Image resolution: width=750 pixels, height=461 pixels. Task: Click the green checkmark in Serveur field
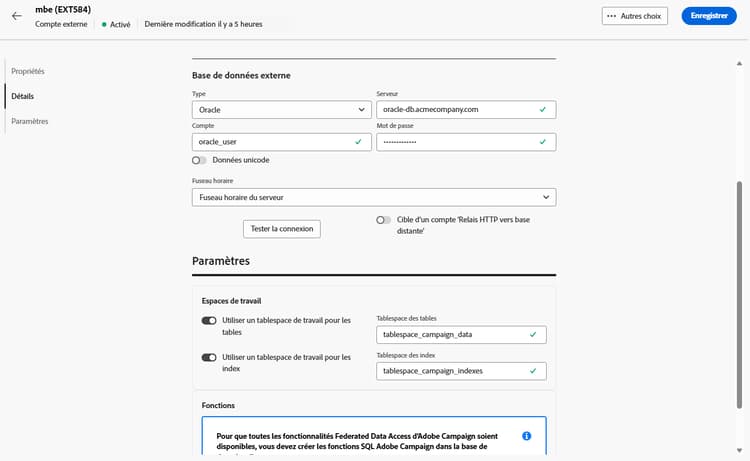(x=542, y=109)
